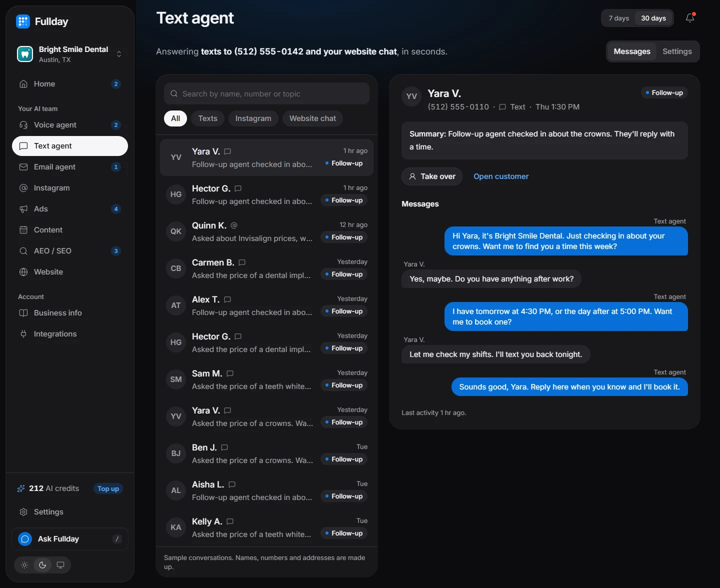Click the Home sidebar icon
720x588 pixels.
click(x=23, y=84)
